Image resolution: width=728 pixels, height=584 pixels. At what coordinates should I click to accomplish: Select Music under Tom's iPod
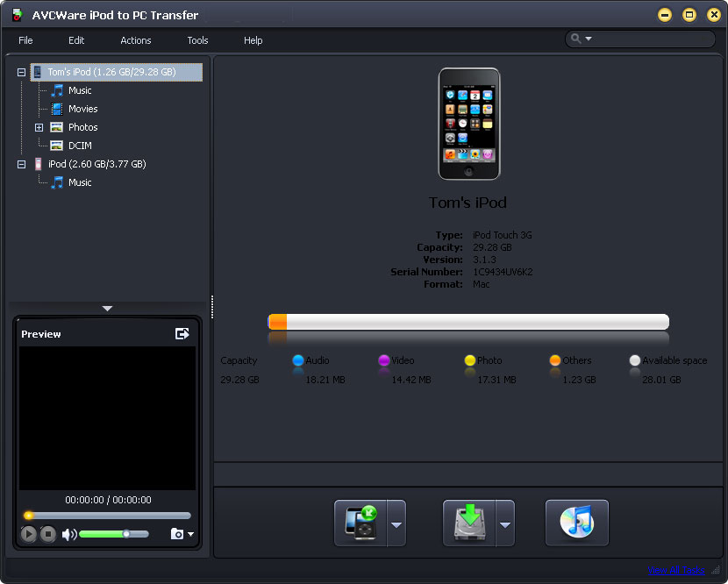[x=80, y=90]
